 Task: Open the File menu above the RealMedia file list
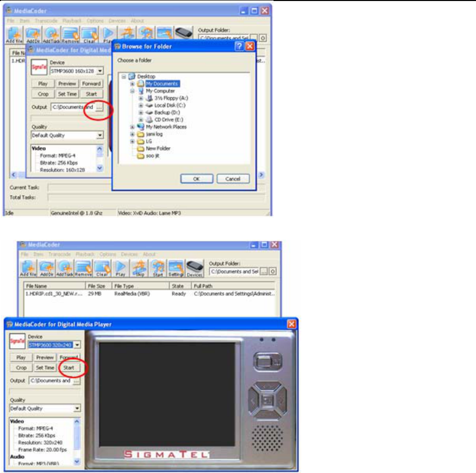click(25, 254)
